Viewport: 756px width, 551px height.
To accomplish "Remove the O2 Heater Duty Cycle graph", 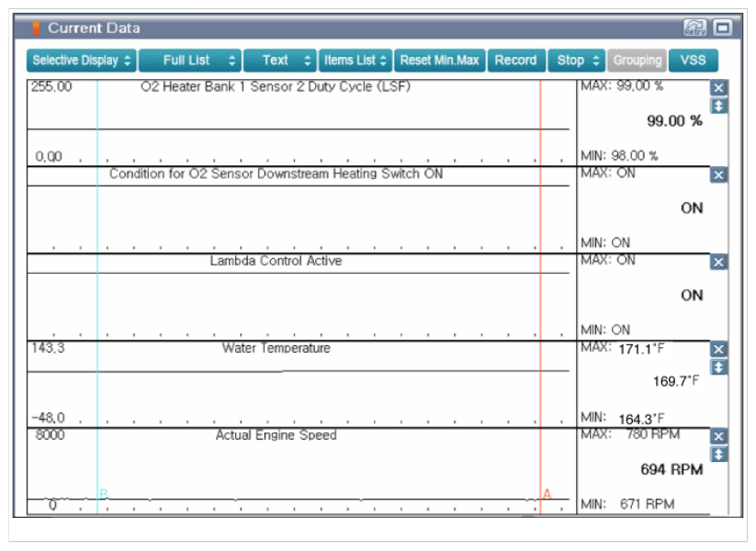I will (718, 87).
